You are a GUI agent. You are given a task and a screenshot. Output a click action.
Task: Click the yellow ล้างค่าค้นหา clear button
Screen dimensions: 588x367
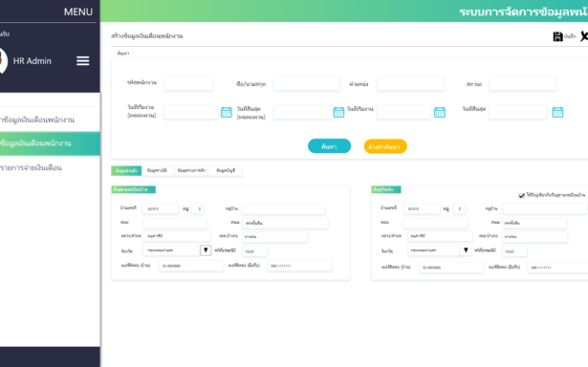point(385,146)
